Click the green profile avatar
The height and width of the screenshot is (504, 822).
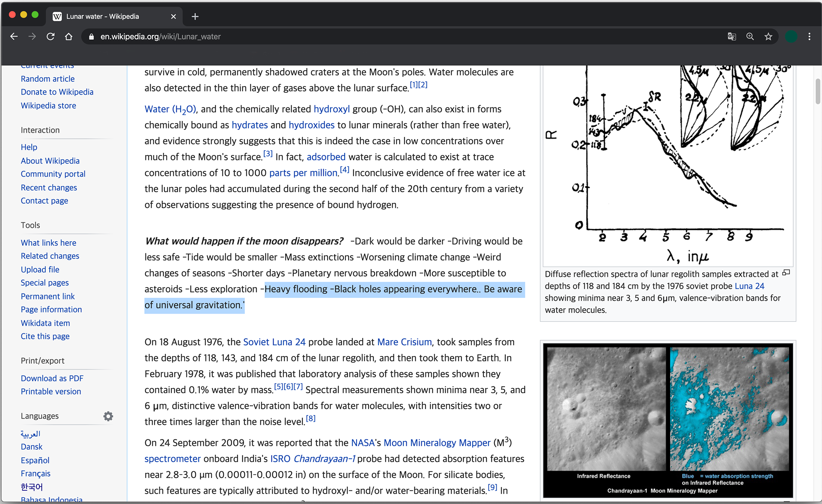(x=791, y=36)
